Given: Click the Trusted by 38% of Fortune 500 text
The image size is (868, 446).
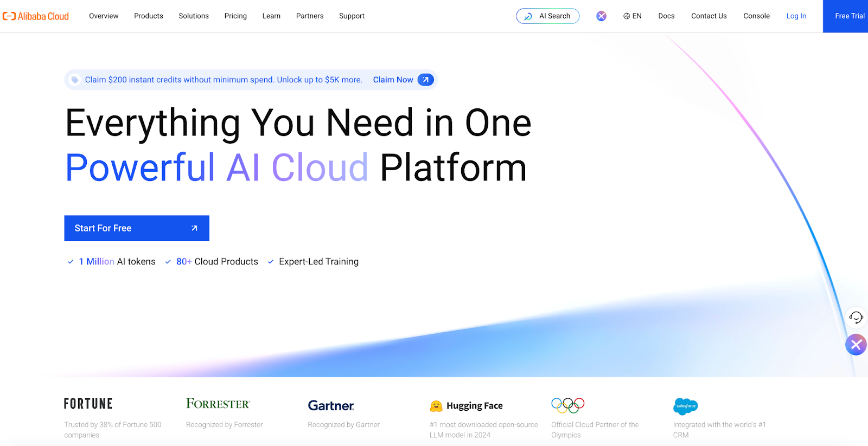Looking at the screenshot, I should click(x=113, y=430).
